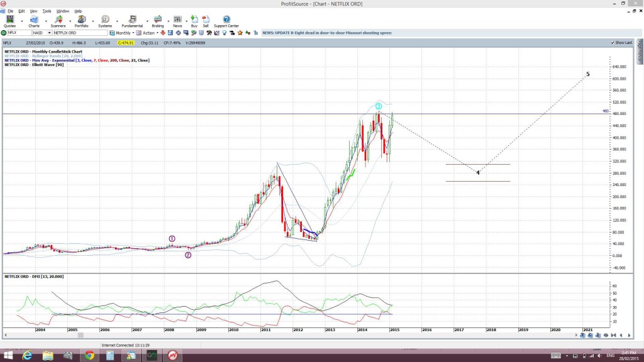This screenshot has height=362, width=644.
Task: Click the highlighted 'C:474.91' close value
Action: 126,43
